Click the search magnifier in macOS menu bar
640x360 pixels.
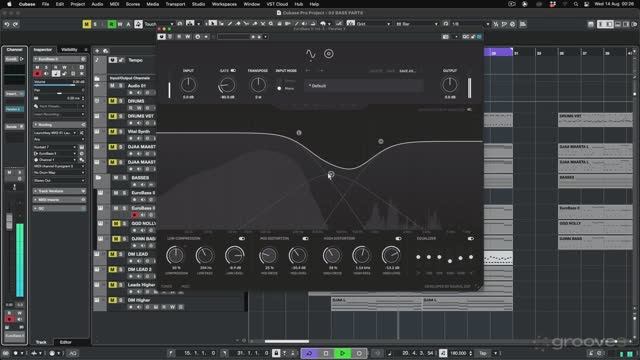576,4
